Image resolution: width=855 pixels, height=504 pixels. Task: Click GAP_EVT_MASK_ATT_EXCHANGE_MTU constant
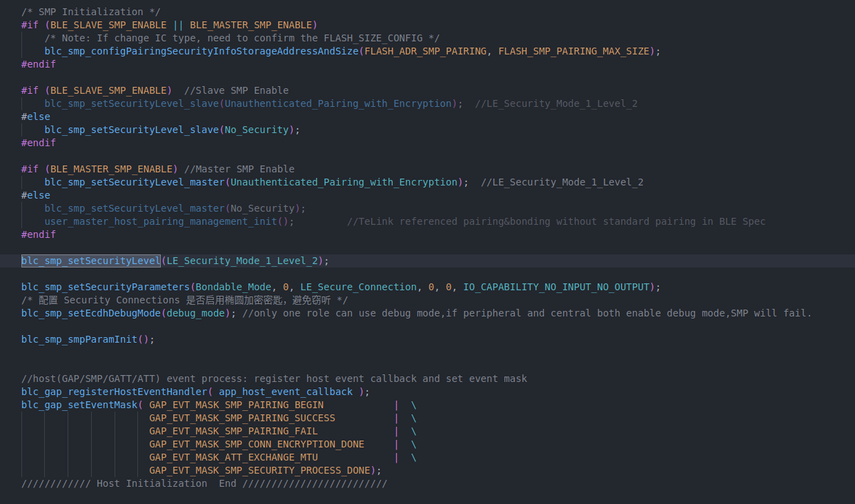click(x=233, y=457)
